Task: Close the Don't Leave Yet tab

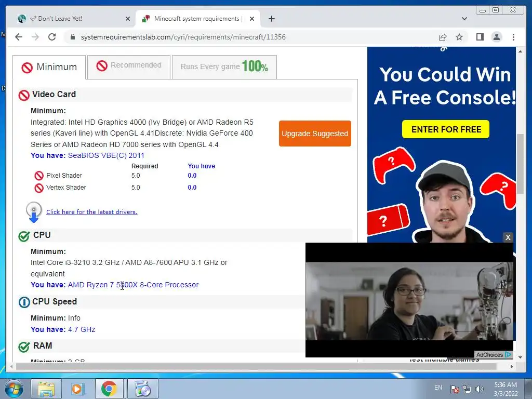Action: [128, 19]
